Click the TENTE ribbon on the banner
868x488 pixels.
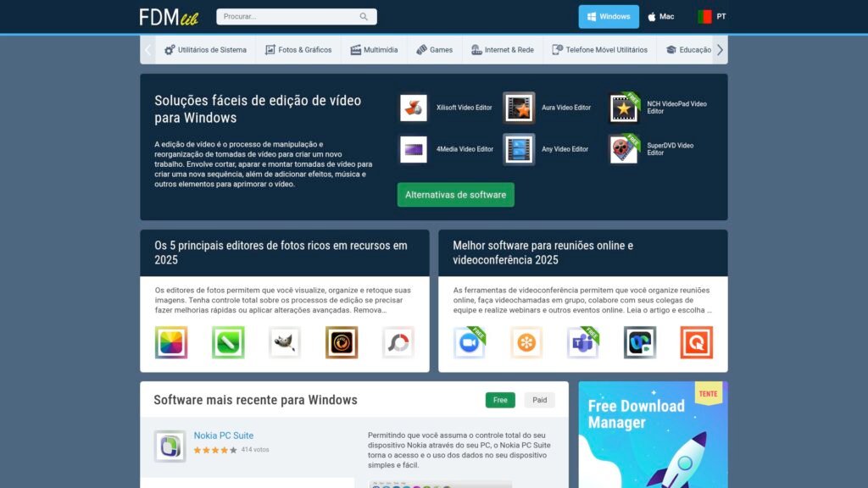coord(709,393)
